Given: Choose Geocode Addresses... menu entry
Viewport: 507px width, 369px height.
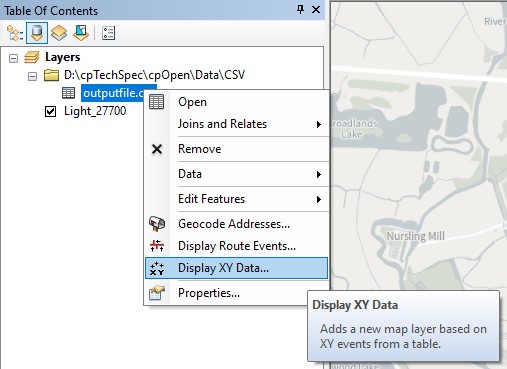Looking at the screenshot, I should [x=237, y=224].
